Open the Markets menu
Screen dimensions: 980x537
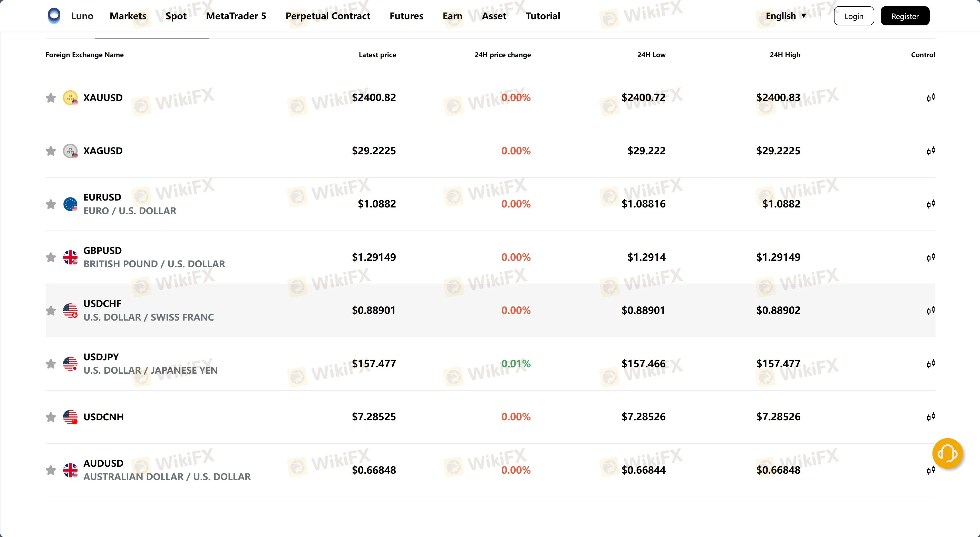[128, 16]
